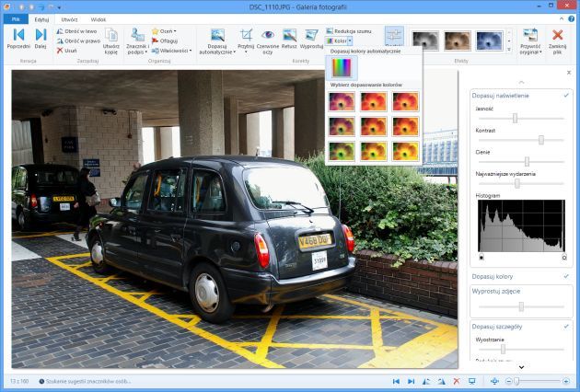Apply the grayscale black-and-white effect thumbnail

425,40
